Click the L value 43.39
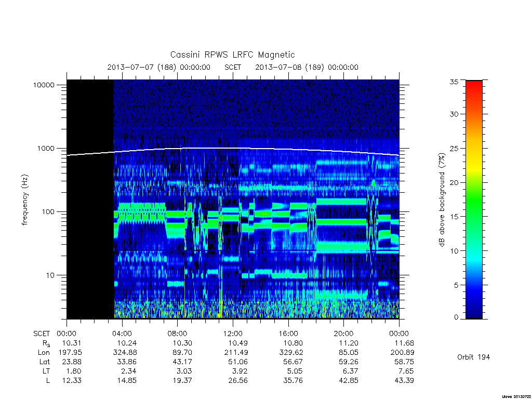This screenshot has width=532, height=399. (x=404, y=381)
